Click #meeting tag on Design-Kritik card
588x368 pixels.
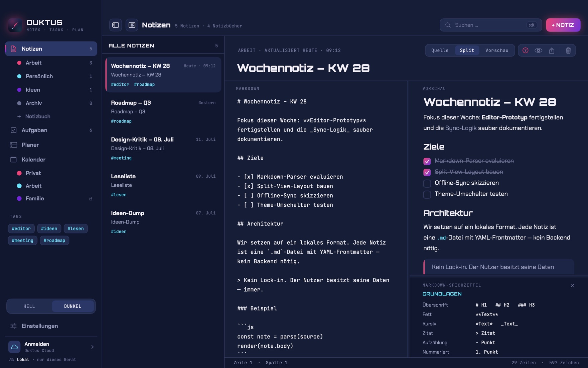tap(121, 158)
